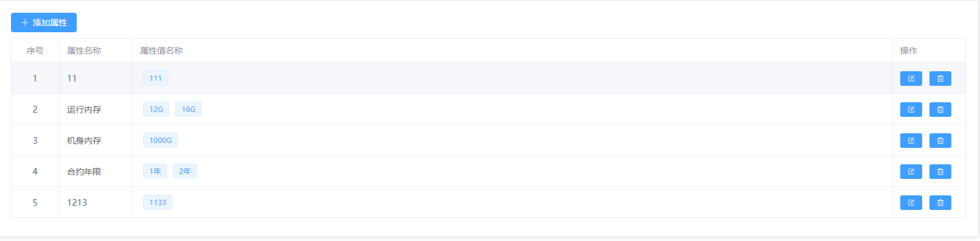This screenshot has height=241, width=980.
Task: Select the 2年 value tag
Action: (185, 171)
